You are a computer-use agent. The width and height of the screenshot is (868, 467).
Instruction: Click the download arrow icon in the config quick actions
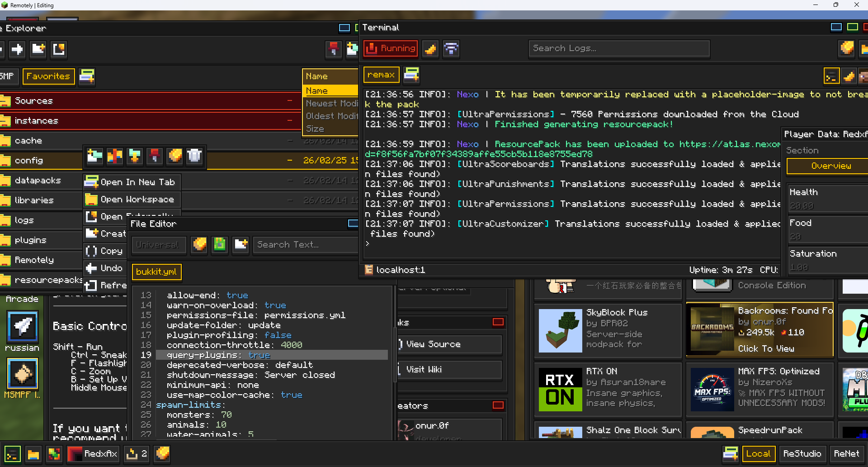pyautogui.click(x=134, y=156)
